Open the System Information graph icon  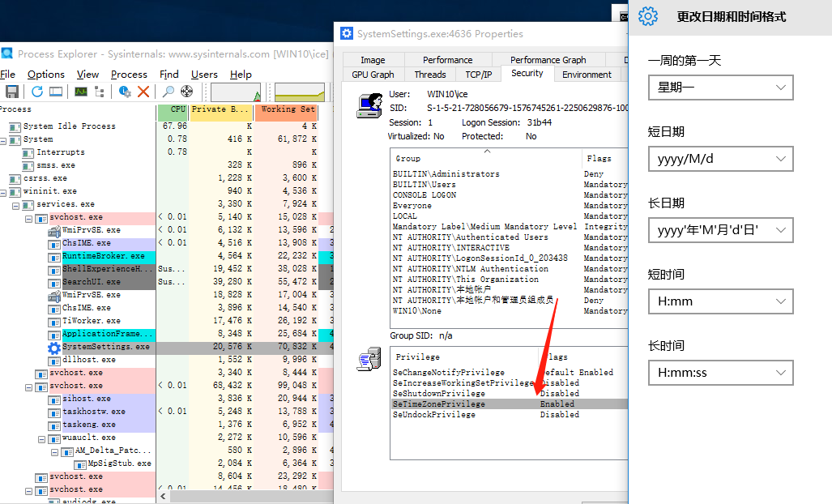[x=81, y=92]
